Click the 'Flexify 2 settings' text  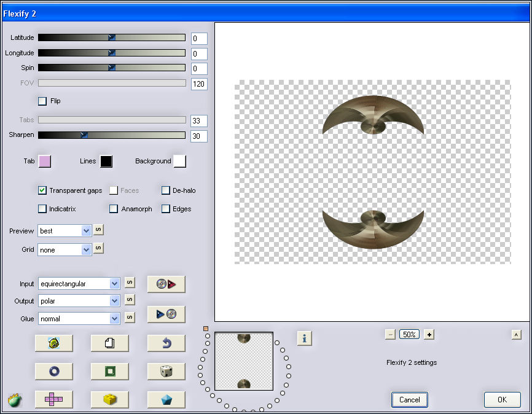[x=412, y=363]
